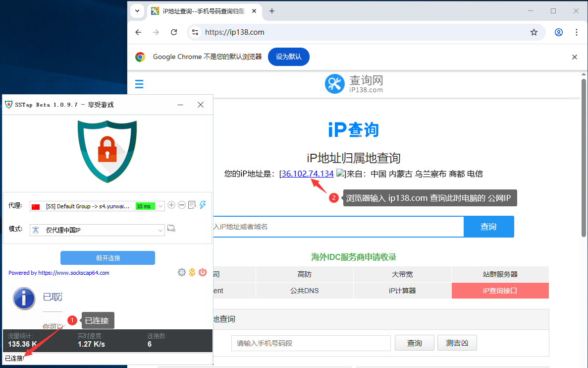This screenshot has height=368, width=588.
Task: Click the orange dollar sign icon
Action: tap(192, 272)
